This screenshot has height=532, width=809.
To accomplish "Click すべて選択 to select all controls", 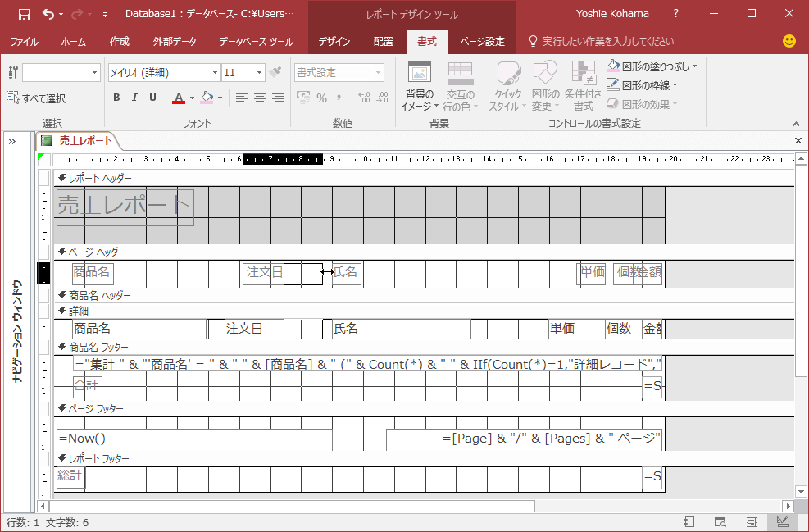I will (x=36, y=98).
